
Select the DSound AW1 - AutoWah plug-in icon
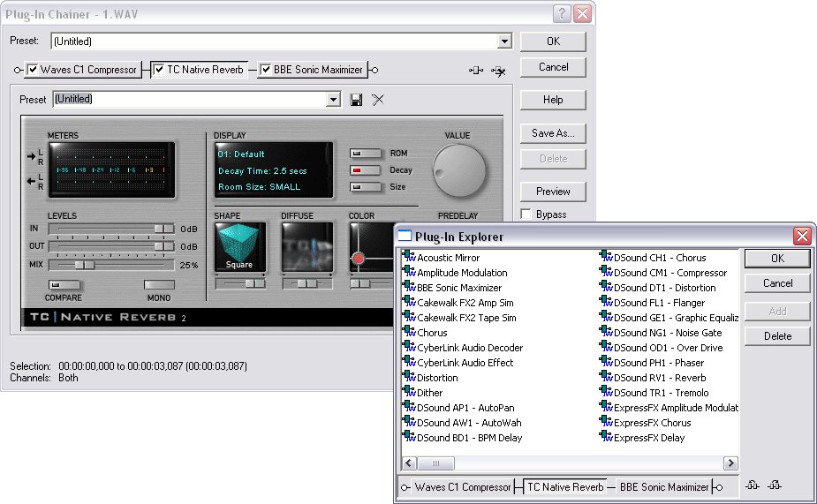click(409, 422)
